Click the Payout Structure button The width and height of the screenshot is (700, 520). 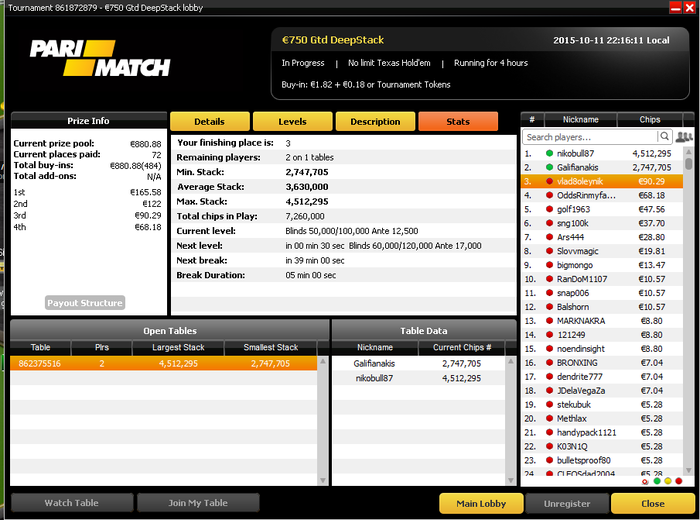pos(85,303)
